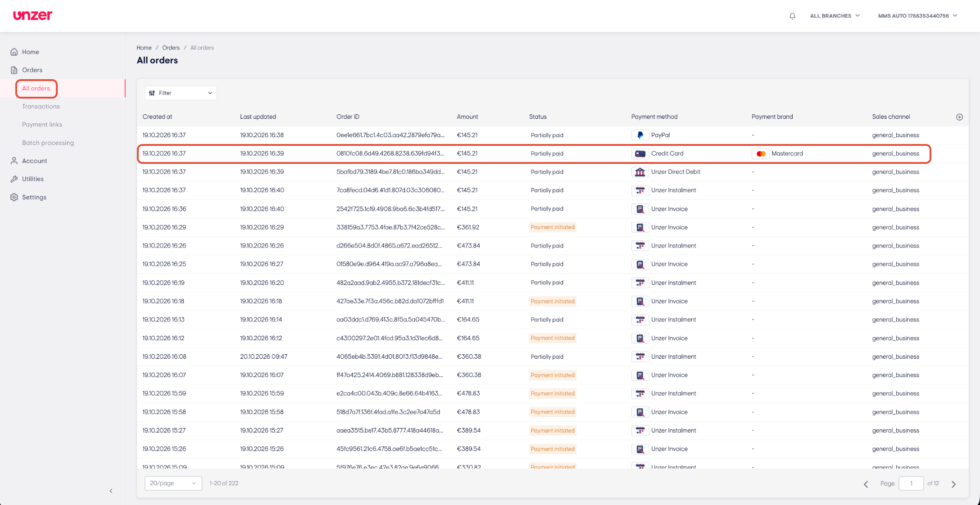
Task: Open order 518d7a7f.136f.4fad.a1fe.3c2ee7a47a5d
Action: 388,412
